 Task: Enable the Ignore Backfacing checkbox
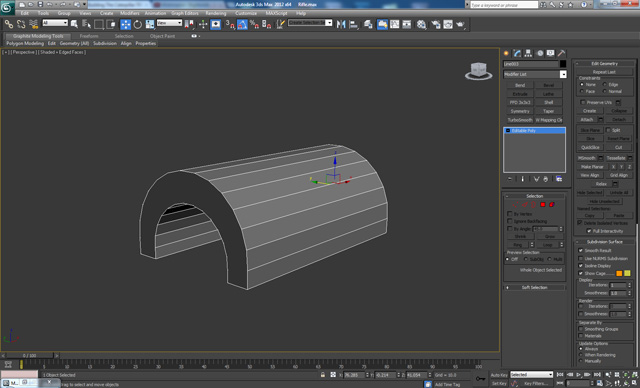pos(509,221)
